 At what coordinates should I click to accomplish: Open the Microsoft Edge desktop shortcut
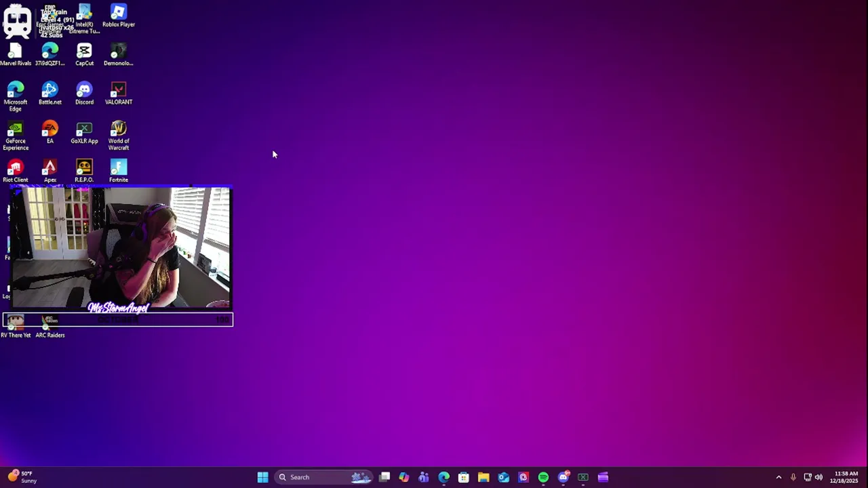tap(16, 97)
